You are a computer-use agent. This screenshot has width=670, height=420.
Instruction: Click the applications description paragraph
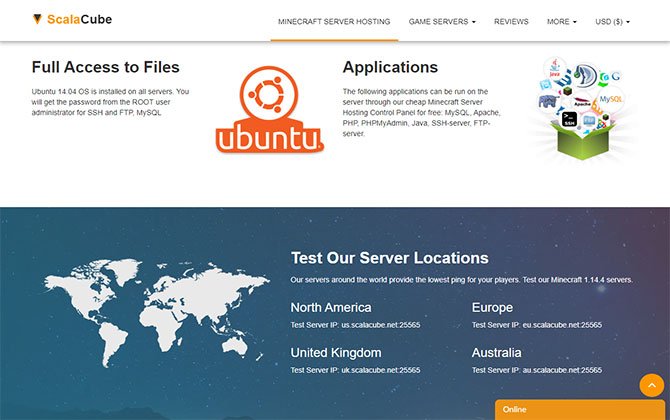421,112
